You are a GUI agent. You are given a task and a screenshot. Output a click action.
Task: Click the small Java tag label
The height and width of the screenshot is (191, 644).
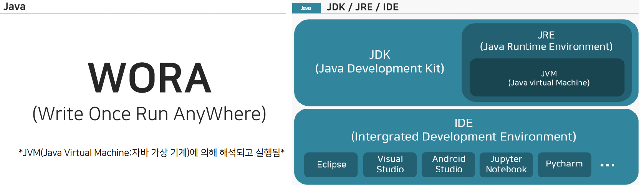tap(306, 8)
